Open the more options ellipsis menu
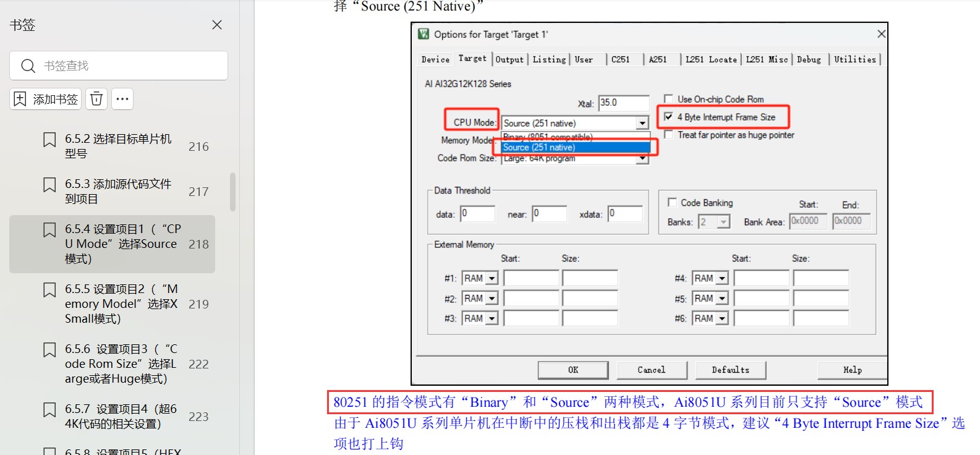Viewport: 980px width, 455px height. pyautogui.click(x=122, y=99)
